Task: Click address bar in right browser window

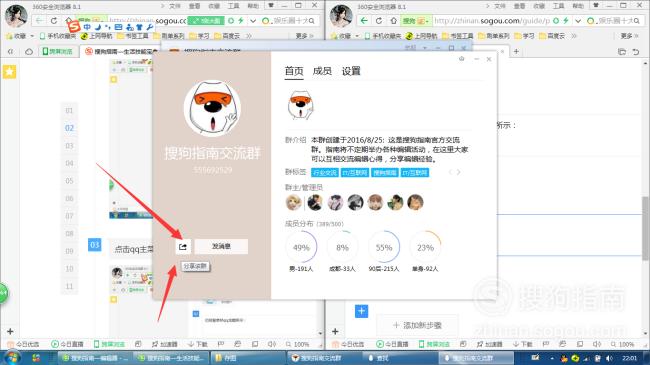Action: coord(491,21)
